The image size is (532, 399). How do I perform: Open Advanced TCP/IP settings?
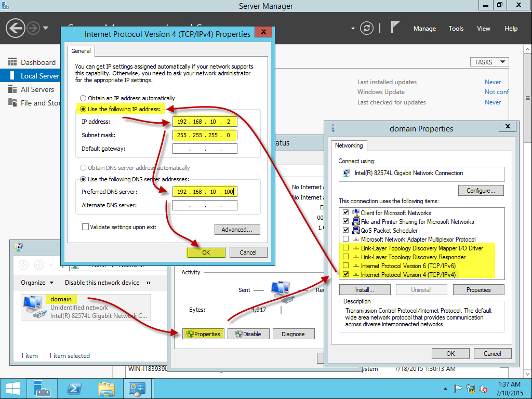pyautogui.click(x=237, y=229)
